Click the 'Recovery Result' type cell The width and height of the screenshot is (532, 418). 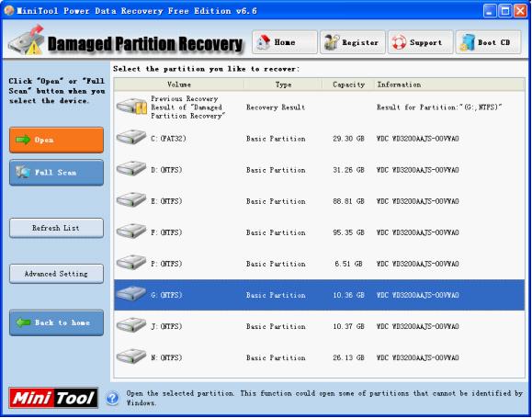(x=276, y=107)
